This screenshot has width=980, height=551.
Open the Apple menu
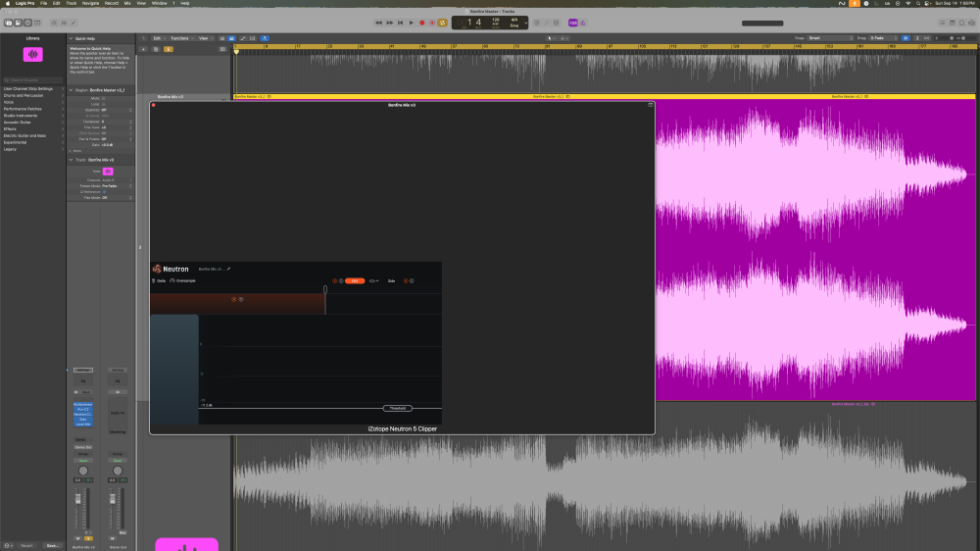8,3
